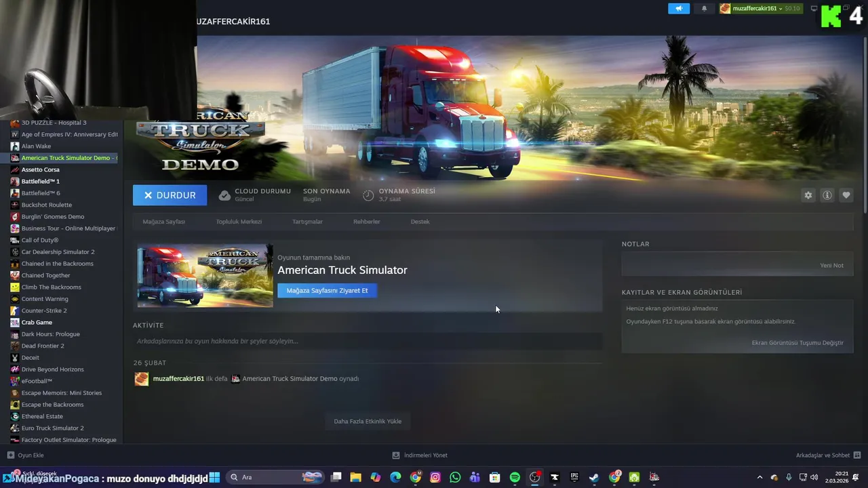Screen dimensions: 868x488
Task: Load more activity with Daha Fazla Etkinlik Yükle
Action: click(368, 422)
